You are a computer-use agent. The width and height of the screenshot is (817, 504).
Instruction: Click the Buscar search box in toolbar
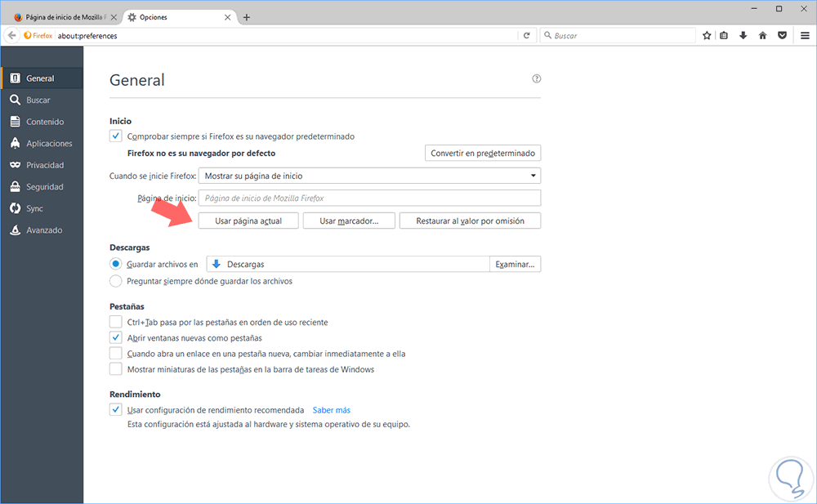pyautogui.click(x=618, y=35)
